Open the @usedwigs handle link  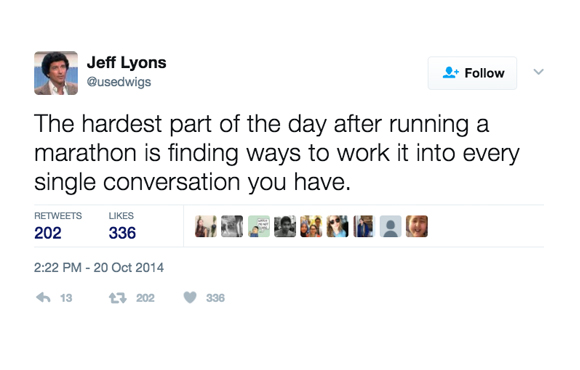click(119, 82)
